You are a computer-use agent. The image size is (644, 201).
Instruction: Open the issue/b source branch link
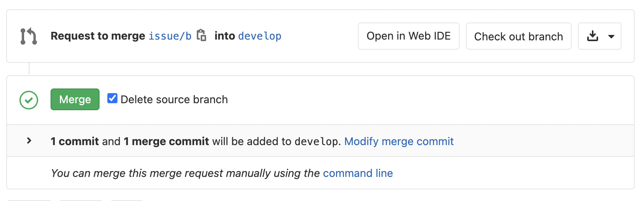170,36
